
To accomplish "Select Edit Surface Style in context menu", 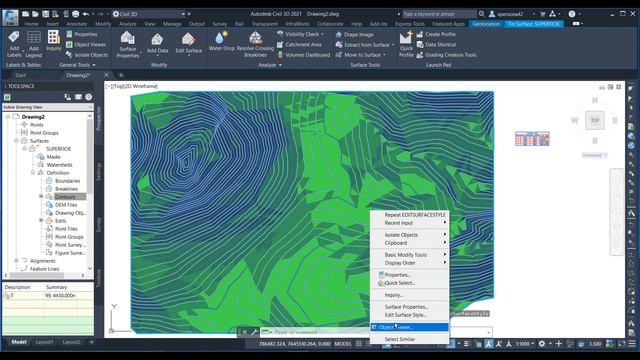I will coord(405,315).
